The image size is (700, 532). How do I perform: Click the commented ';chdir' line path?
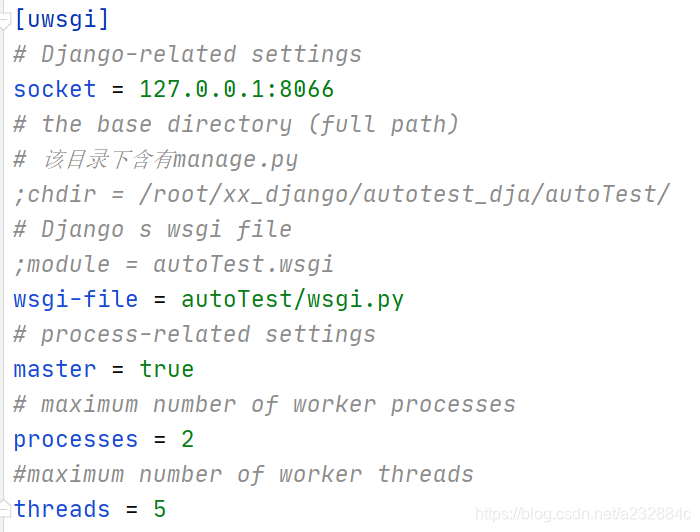coord(405,195)
